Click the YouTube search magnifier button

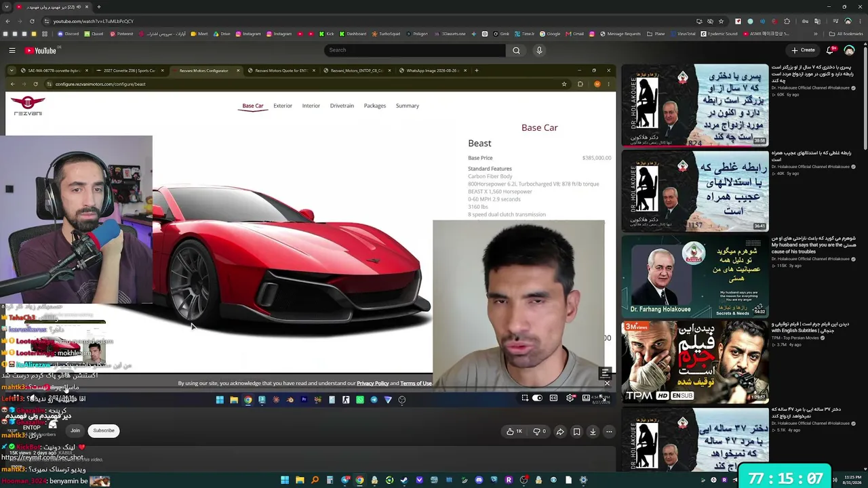pos(516,50)
